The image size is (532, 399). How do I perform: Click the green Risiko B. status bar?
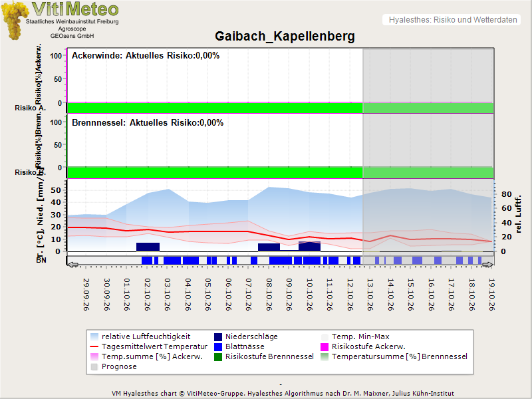coord(280,173)
